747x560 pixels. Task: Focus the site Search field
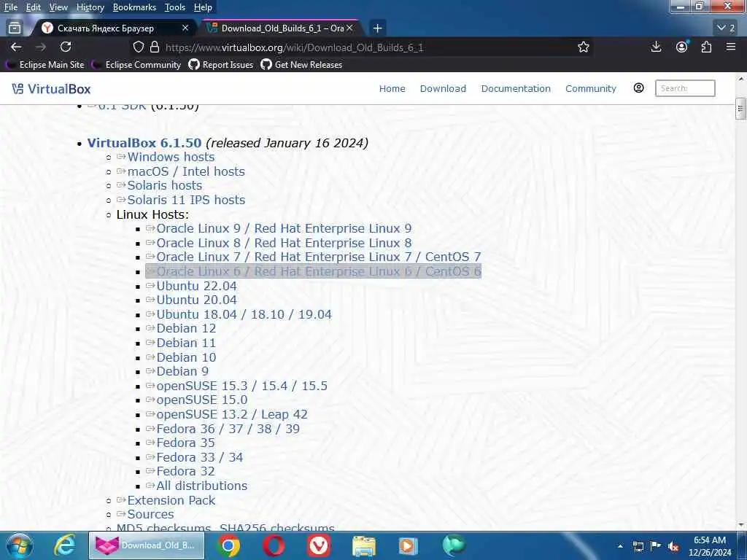click(685, 88)
